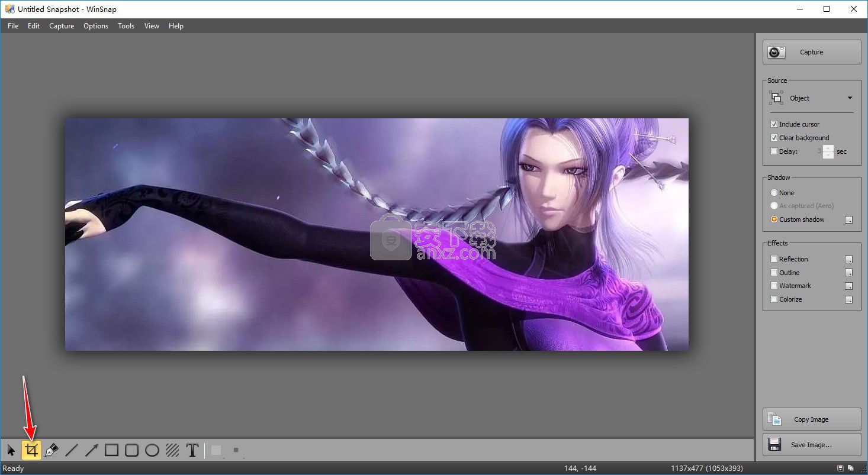Viewport: 868px width, 475px height.
Task: Uncheck Include cursor
Action: [774, 124]
